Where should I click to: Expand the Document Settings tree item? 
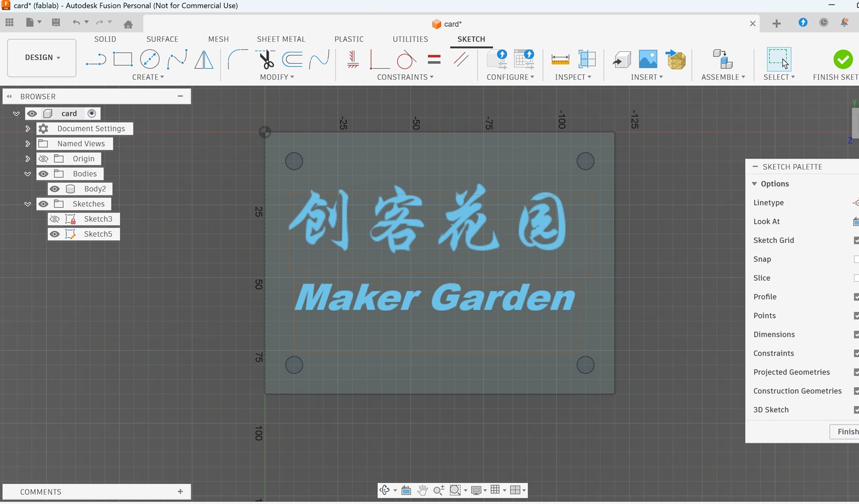pyautogui.click(x=27, y=128)
